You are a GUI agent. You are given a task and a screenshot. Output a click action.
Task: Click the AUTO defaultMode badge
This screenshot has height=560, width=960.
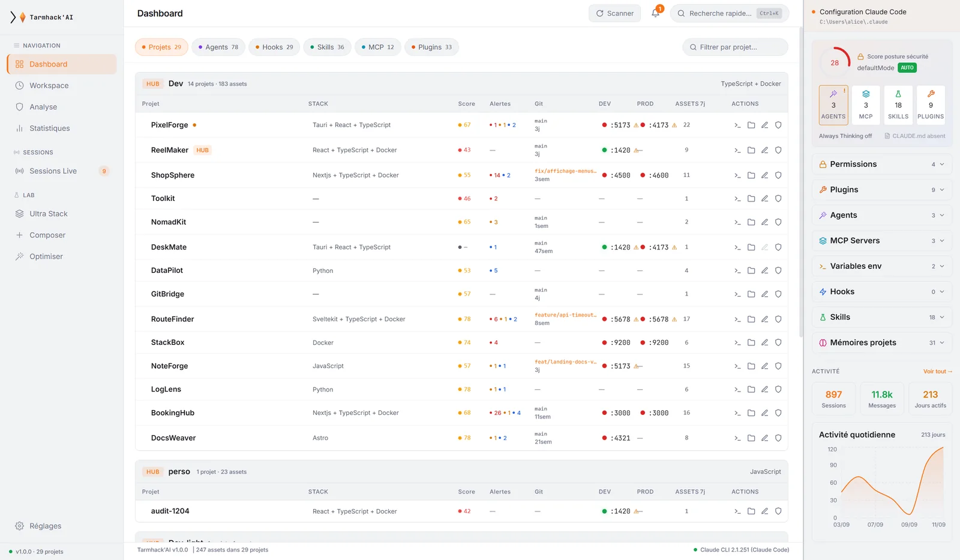pyautogui.click(x=907, y=68)
